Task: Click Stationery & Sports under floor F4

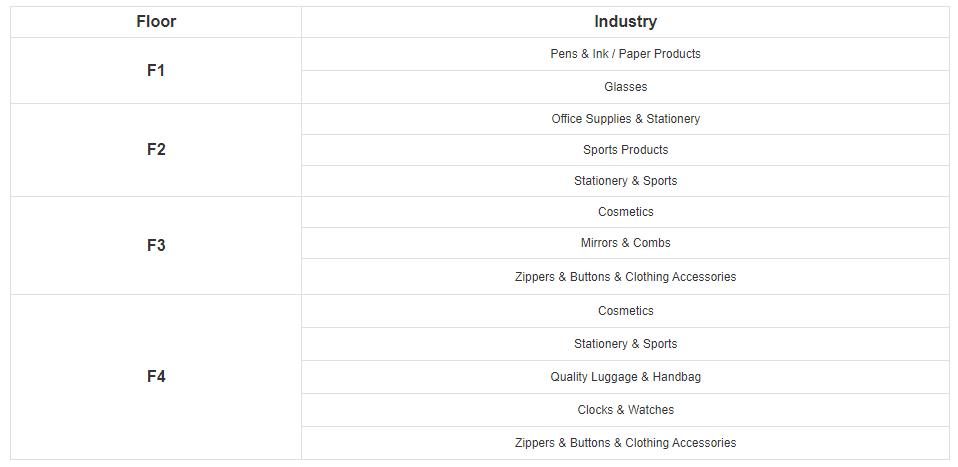Action: [x=625, y=344]
